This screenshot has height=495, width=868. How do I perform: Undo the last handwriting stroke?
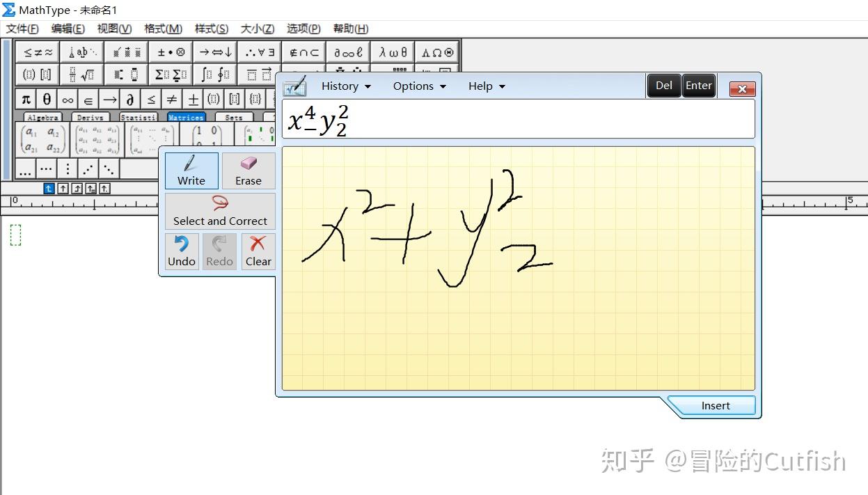coord(182,251)
